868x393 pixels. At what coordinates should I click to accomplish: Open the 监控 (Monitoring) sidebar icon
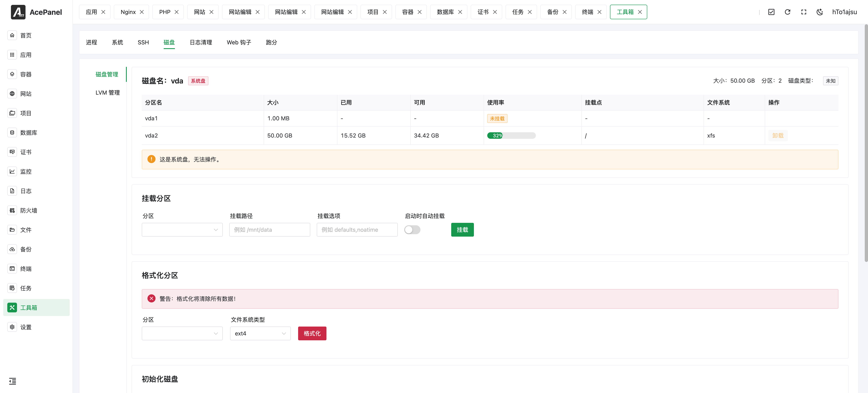(12, 171)
